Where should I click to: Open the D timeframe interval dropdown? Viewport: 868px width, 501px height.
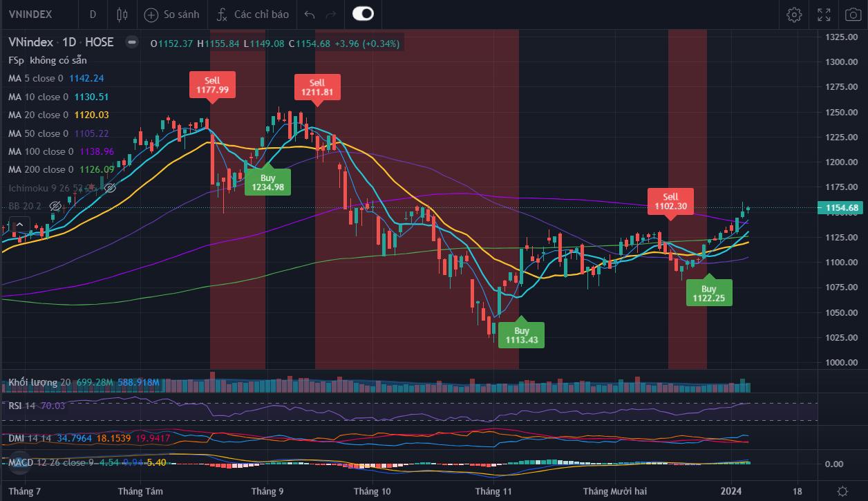93,14
